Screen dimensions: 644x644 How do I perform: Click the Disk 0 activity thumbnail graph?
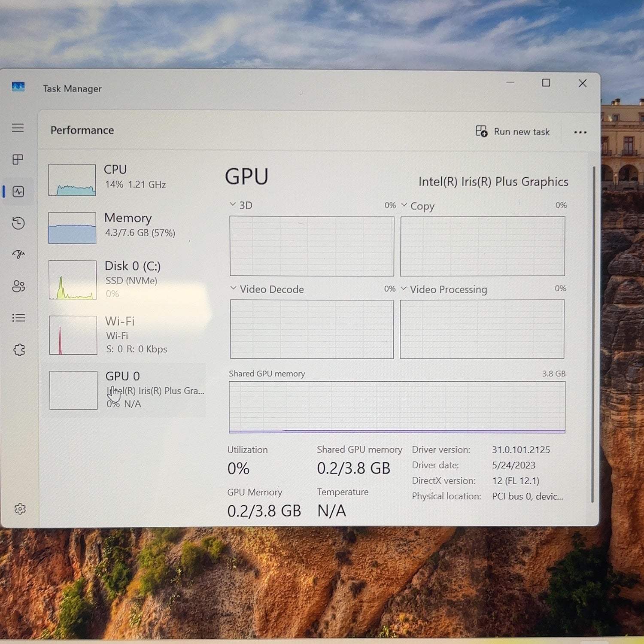[73, 279]
